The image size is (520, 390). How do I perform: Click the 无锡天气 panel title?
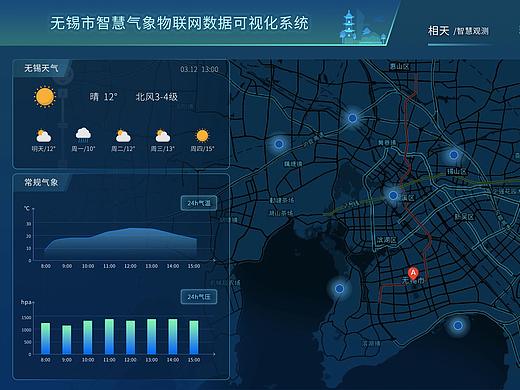pyautogui.click(x=41, y=68)
